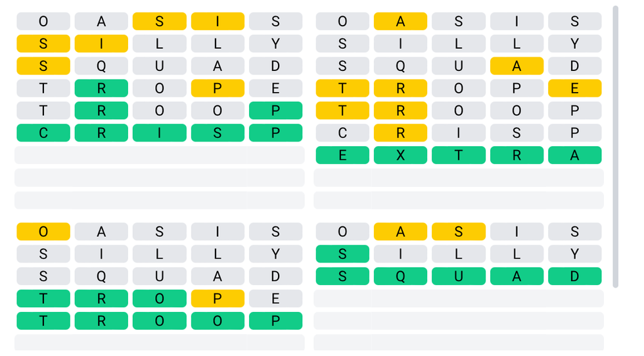
Task: Click the yellow S tile in SQUAD
Action: [x=43, y=66]
